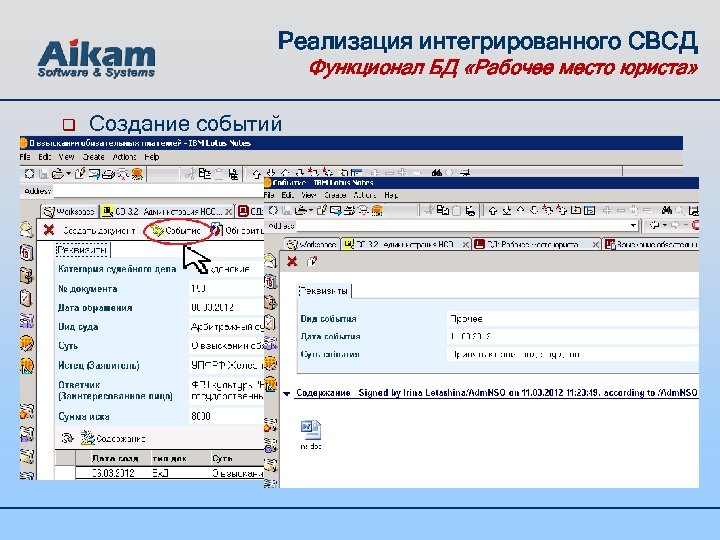Select row dated 06.03.2012 in back window table
The height and width of the screenshot is (540, 720).
coord(170,473)
